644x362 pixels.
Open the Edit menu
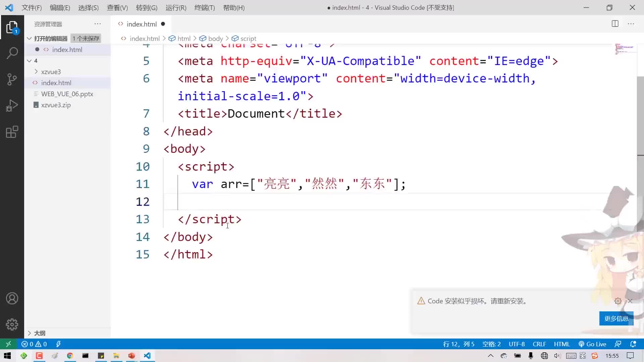click(x=60, y=7)
